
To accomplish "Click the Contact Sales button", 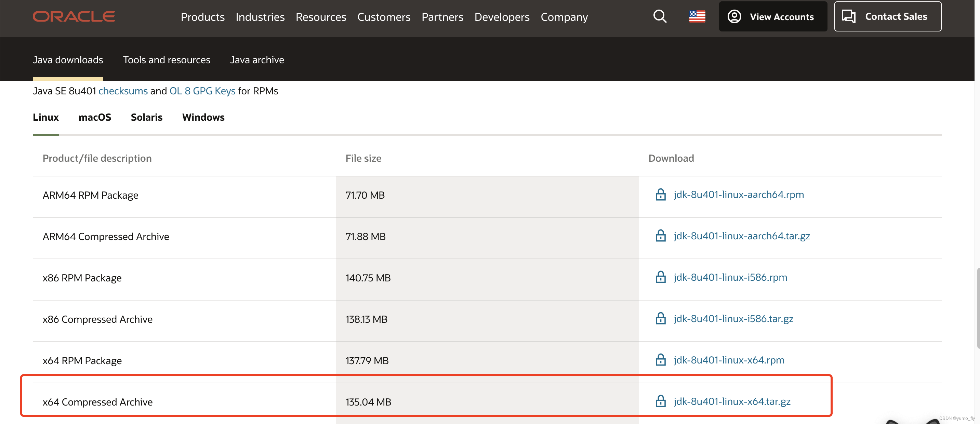I will click(x=888, y=16).
